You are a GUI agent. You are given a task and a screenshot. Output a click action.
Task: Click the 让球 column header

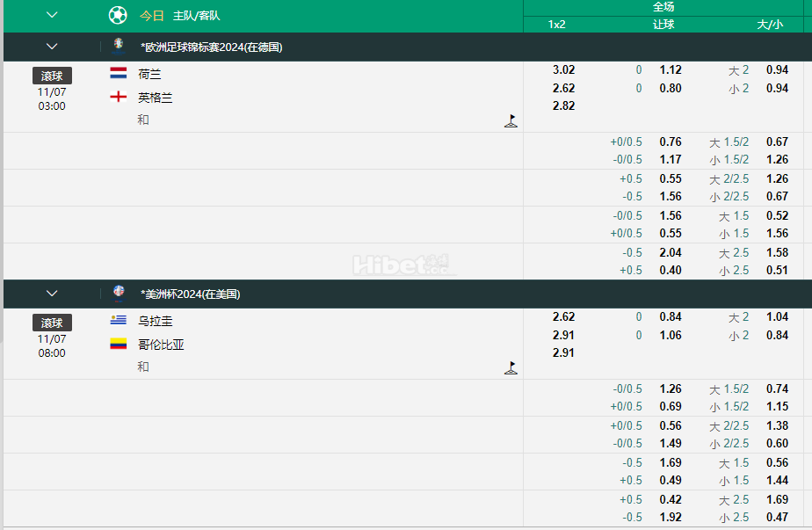[x=663, y=25]
